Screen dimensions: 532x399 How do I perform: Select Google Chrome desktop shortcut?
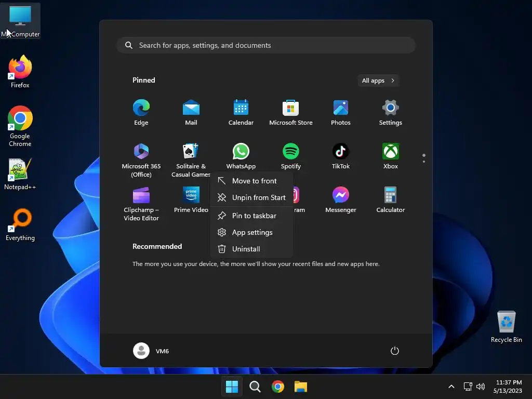click(20, 126)
